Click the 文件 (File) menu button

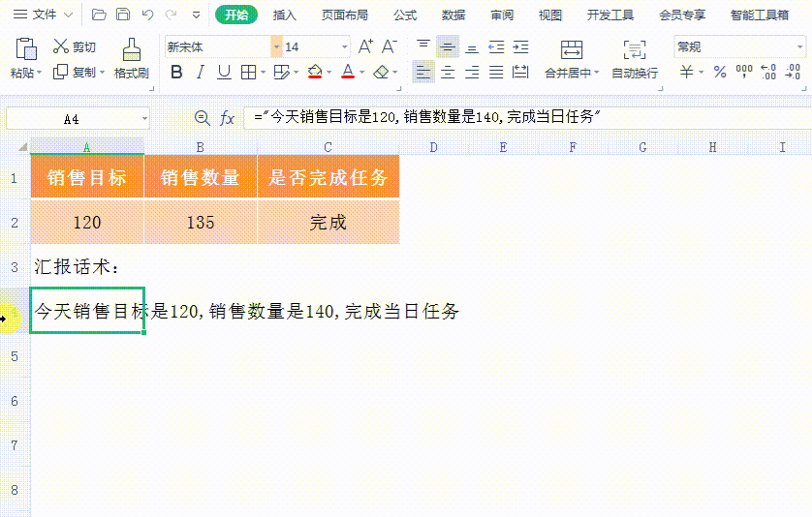click(45, 15)
